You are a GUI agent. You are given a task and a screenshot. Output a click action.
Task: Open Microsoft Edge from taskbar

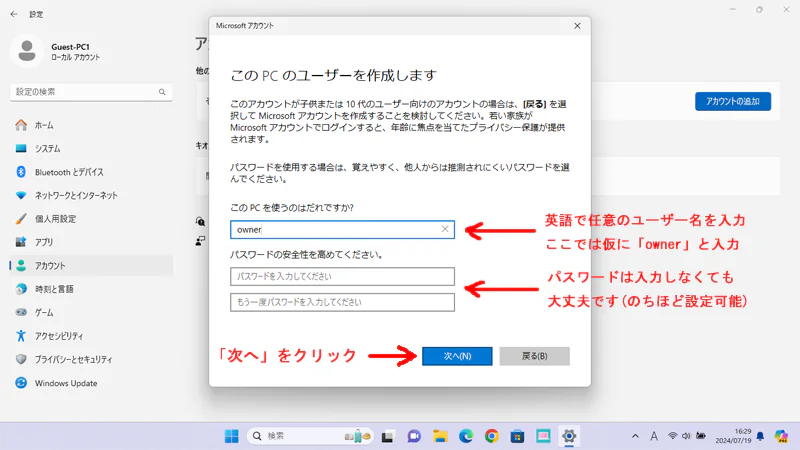click(x=466, y=436)
